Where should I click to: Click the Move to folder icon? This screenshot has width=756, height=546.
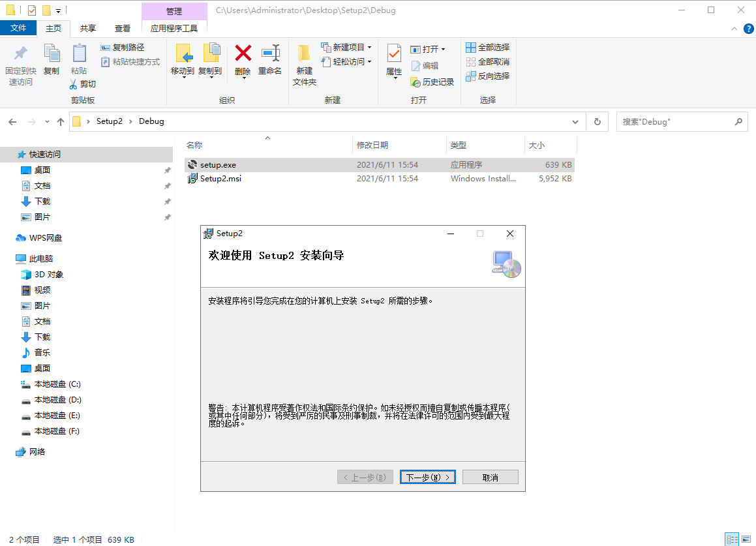(x=183, y=53)
